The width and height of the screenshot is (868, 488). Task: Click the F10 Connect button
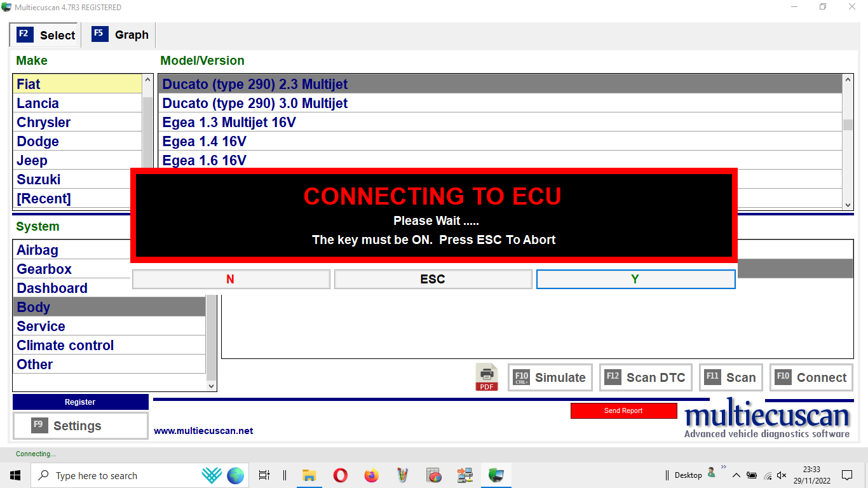click(811, 377)
